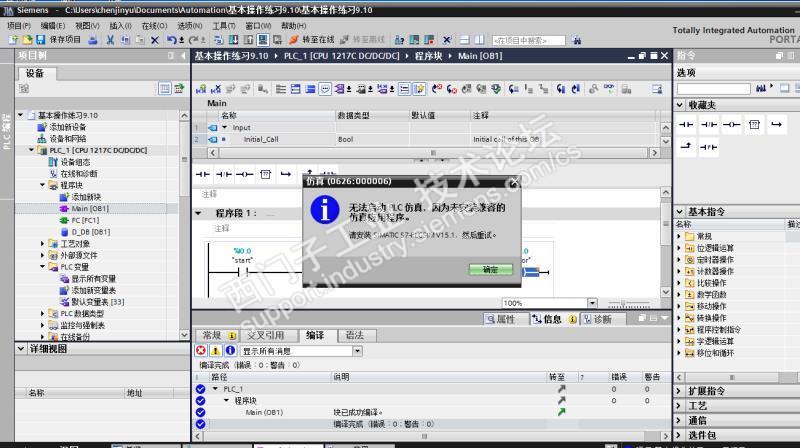800x448 pixels.
Task: Switch to the 语法 tab
Action: point(355,335)
